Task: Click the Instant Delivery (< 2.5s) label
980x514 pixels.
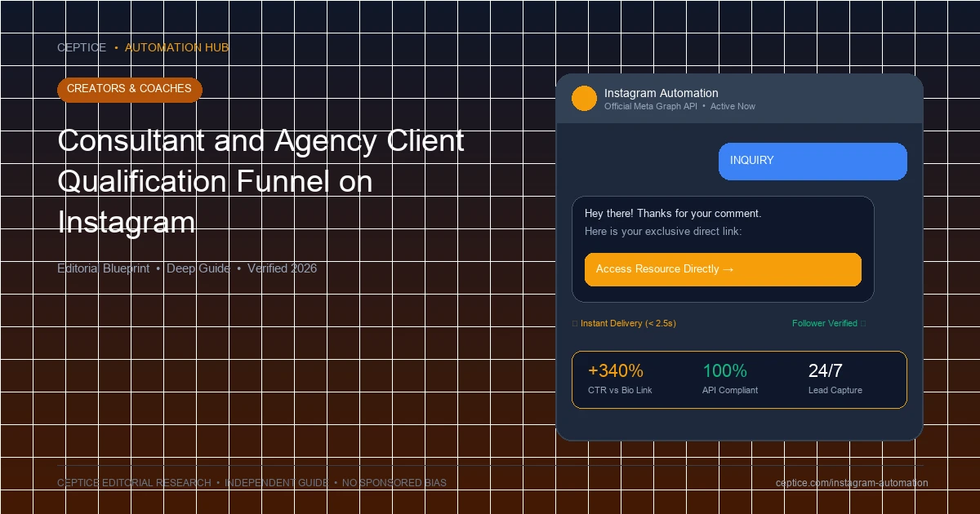Action: point(628,324)
